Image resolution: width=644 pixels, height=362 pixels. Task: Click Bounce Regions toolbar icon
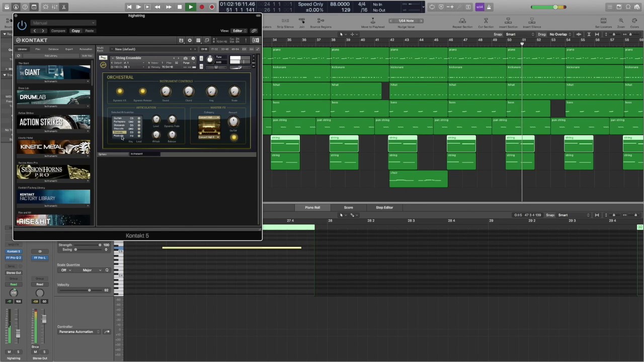pos(320,23)
